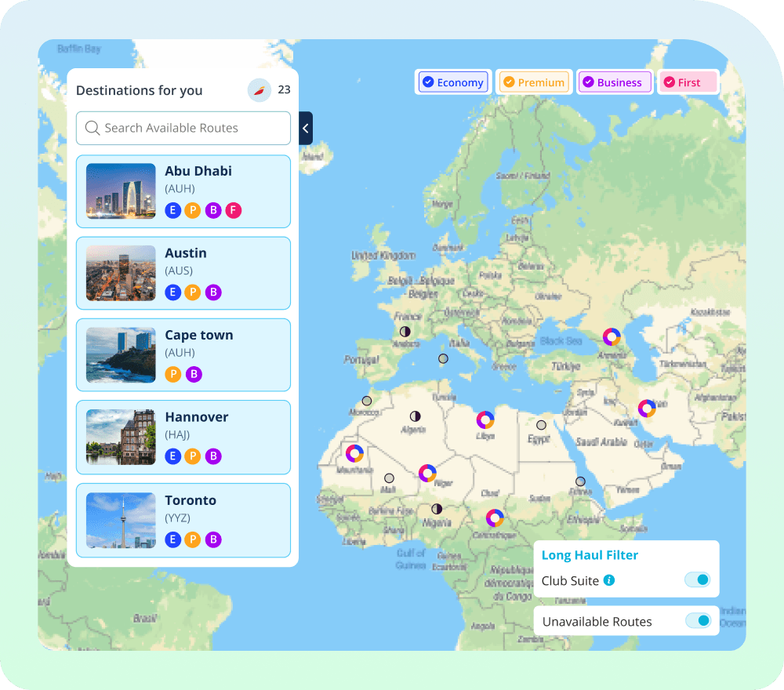This screenshot has height=690, width=784.
Task: Open the Abu Dhabi destination card
Action: point(183,191)
